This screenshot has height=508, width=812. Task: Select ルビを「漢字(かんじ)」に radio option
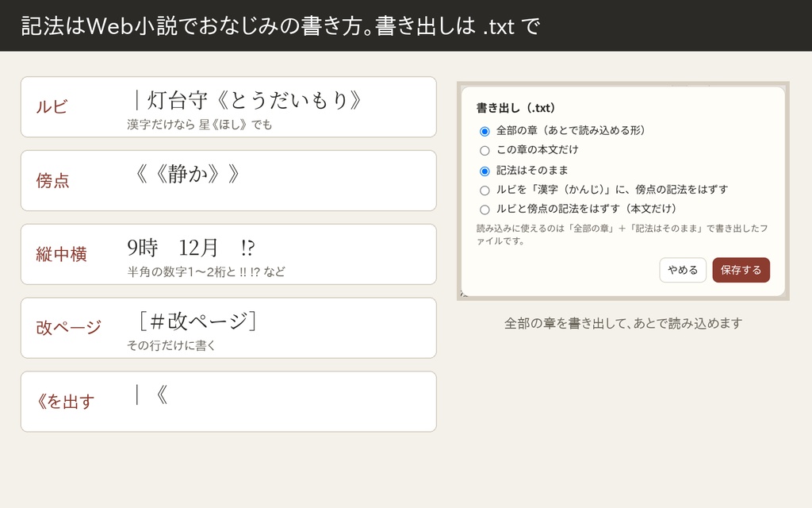[485, 190]
